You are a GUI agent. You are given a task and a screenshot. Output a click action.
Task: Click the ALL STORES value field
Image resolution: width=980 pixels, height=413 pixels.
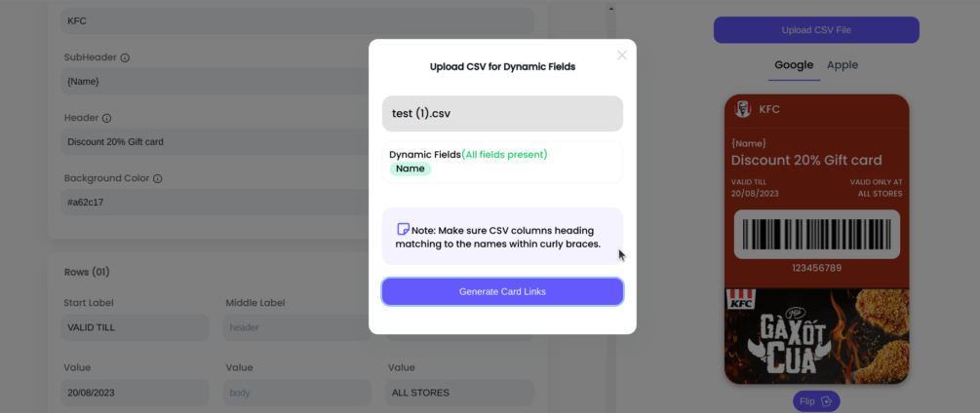[459, 393]
